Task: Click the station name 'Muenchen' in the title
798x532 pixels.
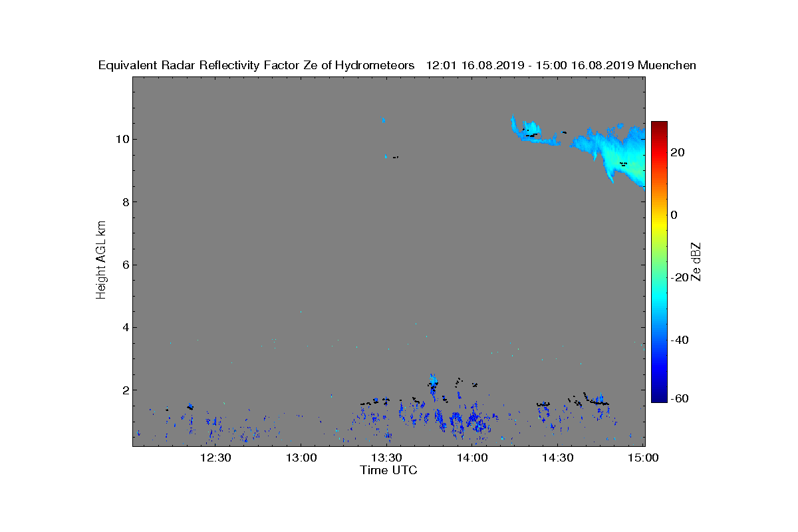Action: [x=667, y=65]
